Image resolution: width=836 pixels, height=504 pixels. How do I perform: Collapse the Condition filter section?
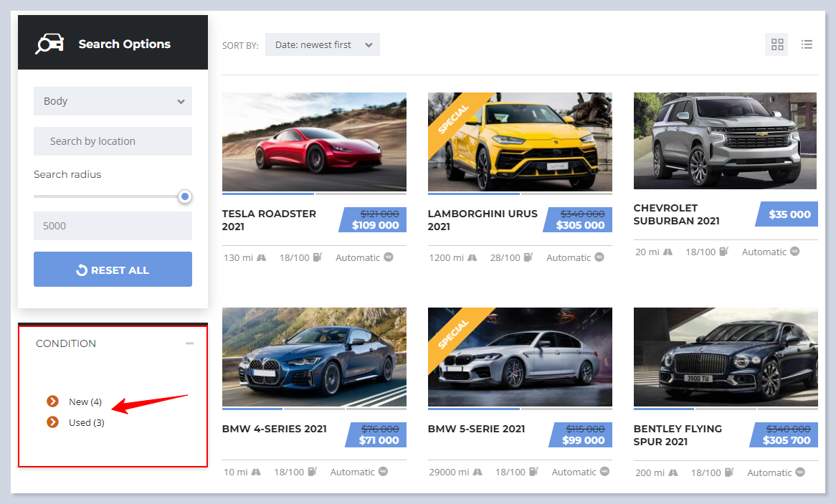point(189,343)
